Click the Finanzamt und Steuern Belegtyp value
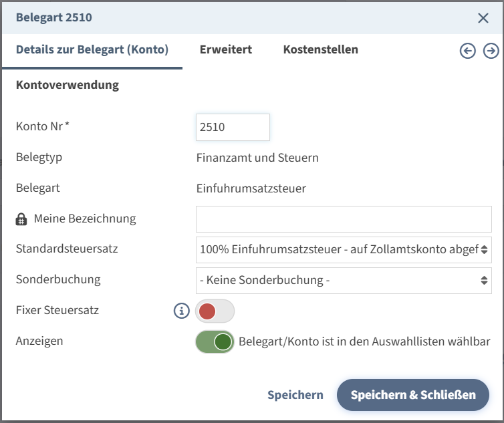 (257, 158)
